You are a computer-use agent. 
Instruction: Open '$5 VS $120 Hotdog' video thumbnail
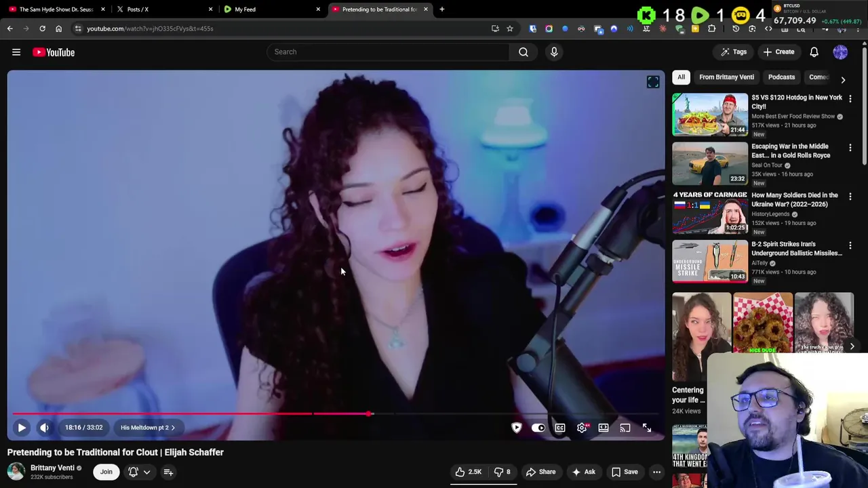[710, 115]
